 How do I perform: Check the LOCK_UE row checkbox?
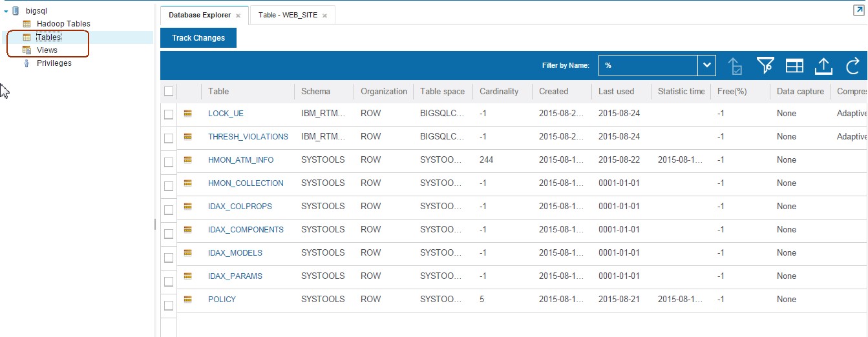pyautogui.click(x=169, y=114)
